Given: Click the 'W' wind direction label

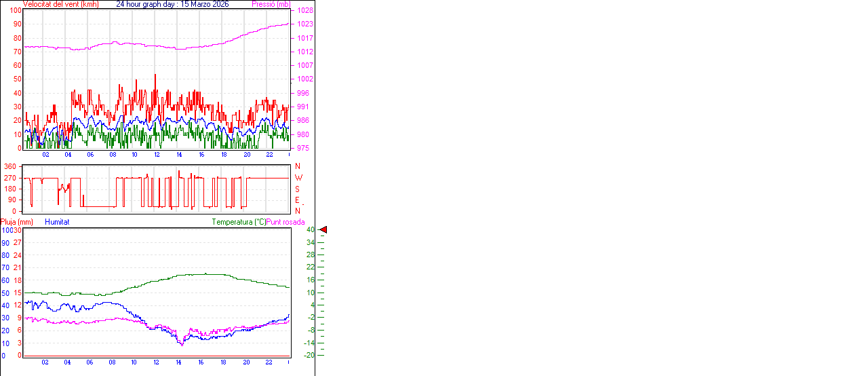Looking at the screenshot, I should 298,178.
